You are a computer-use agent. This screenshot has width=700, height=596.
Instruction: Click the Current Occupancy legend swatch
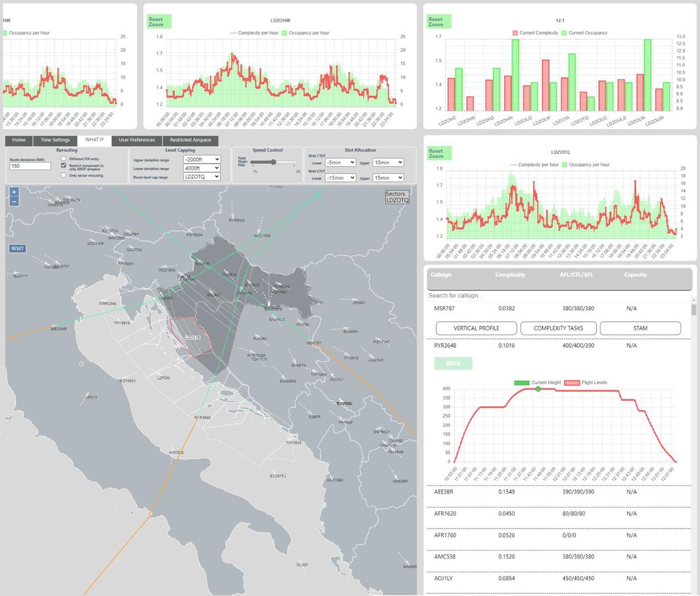tap(564, 33)
